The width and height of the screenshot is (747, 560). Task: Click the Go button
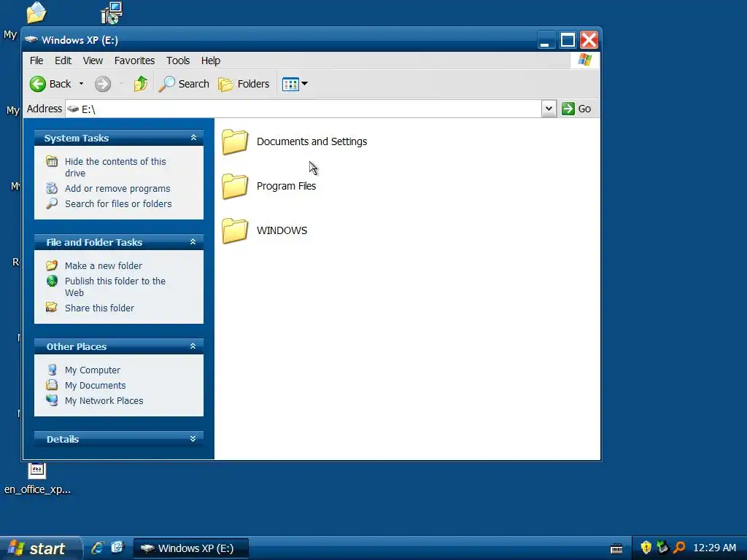pos(576,109)
